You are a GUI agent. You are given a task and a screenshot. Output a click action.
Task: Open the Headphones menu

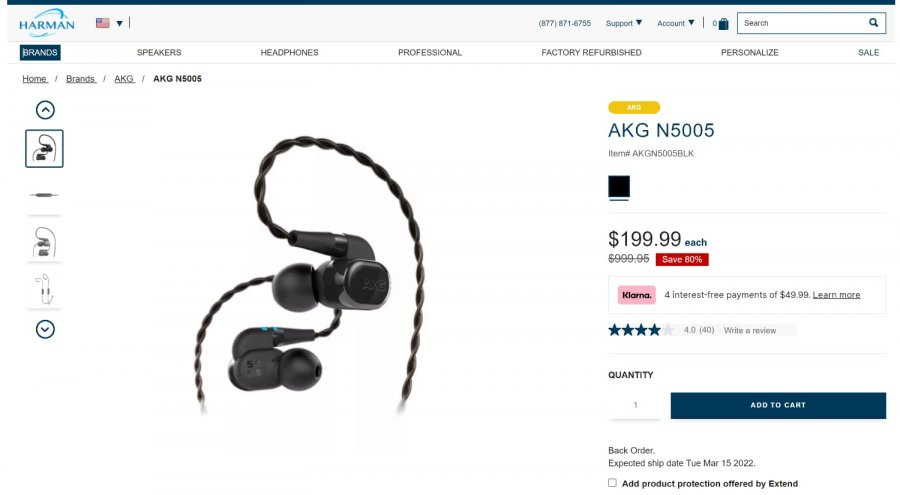click(x=289, y=52)
